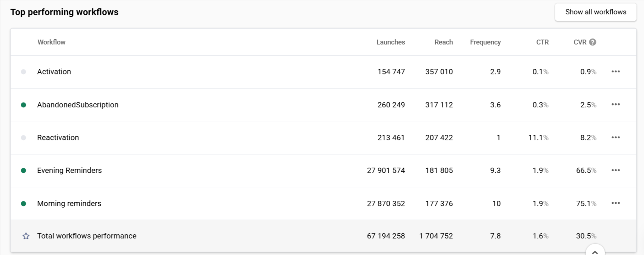The height and width of the screenshot is (255, 644).
Task: Select the Morning reminders Frequency value 10
Action: click(496, 203)
